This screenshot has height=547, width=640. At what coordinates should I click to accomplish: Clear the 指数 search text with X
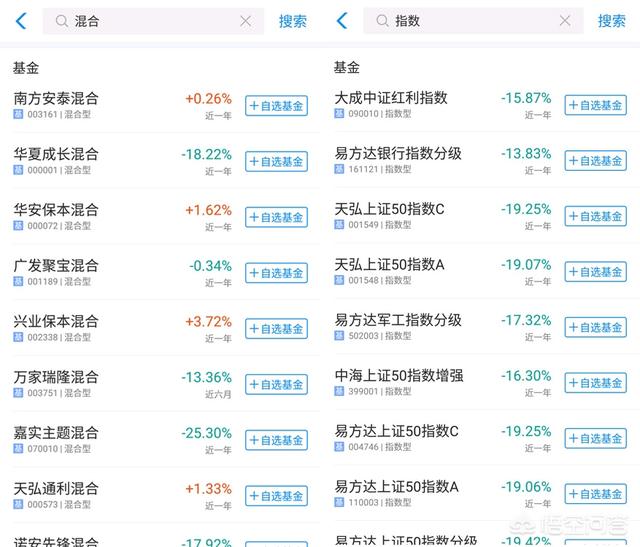[565, 20]
